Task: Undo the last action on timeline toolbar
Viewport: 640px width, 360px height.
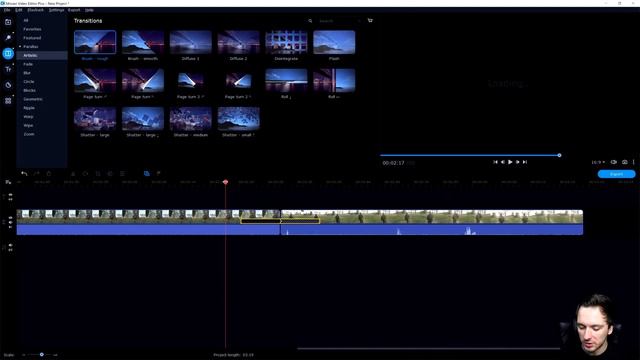Action: tap(24, 173)
